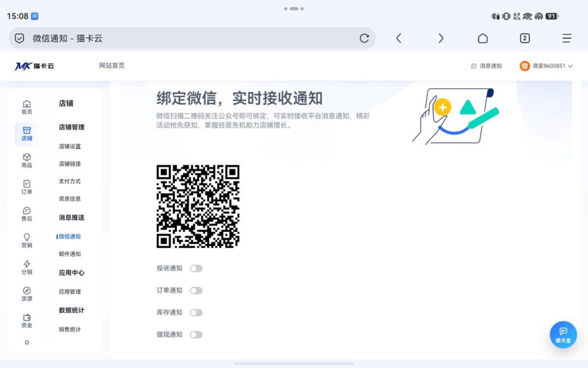Screen dimensions: 588x368
Task: Tap the status bar battery indicator
Action: coord(552,16)
